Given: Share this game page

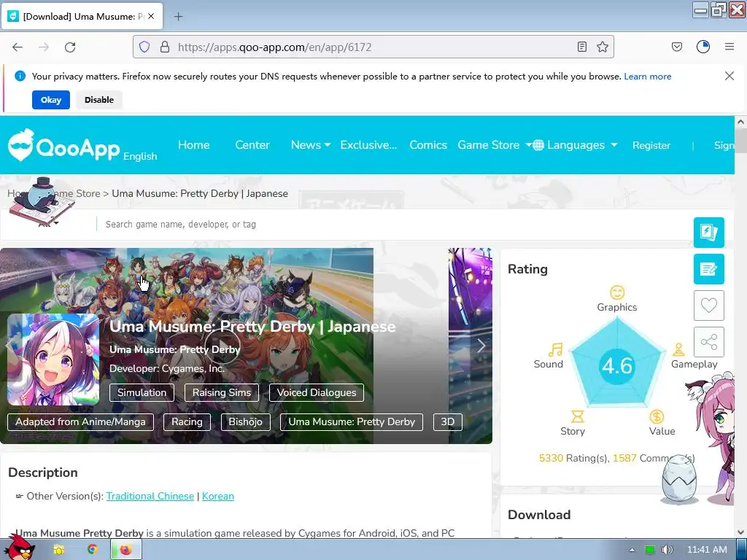Looking at the screenshot, I should (x=709, y=342).
